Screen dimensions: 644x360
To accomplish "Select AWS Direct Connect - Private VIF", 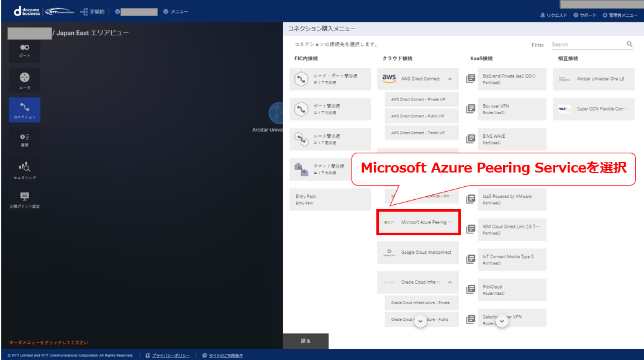I will coord(422,99).
